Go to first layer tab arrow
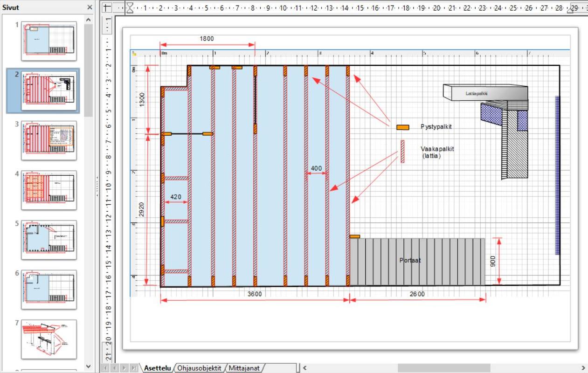 106,368
